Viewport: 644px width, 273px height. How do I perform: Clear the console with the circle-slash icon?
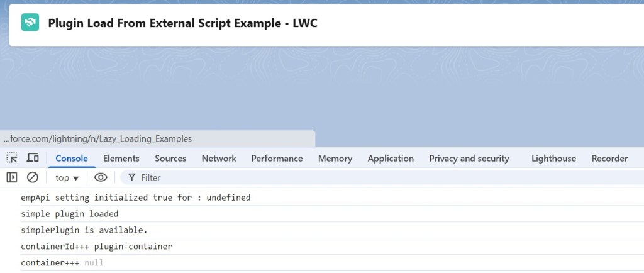click(33, 177)
